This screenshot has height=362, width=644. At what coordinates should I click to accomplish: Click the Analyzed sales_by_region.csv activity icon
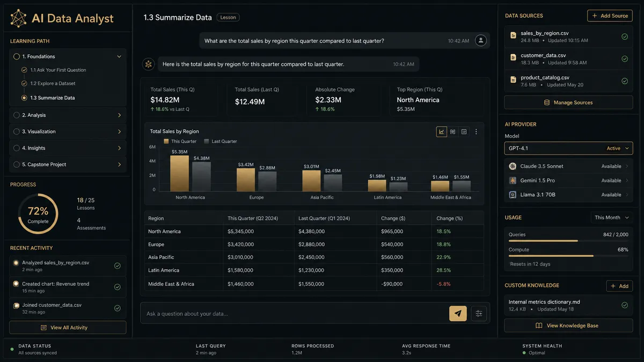coord(16,263)
